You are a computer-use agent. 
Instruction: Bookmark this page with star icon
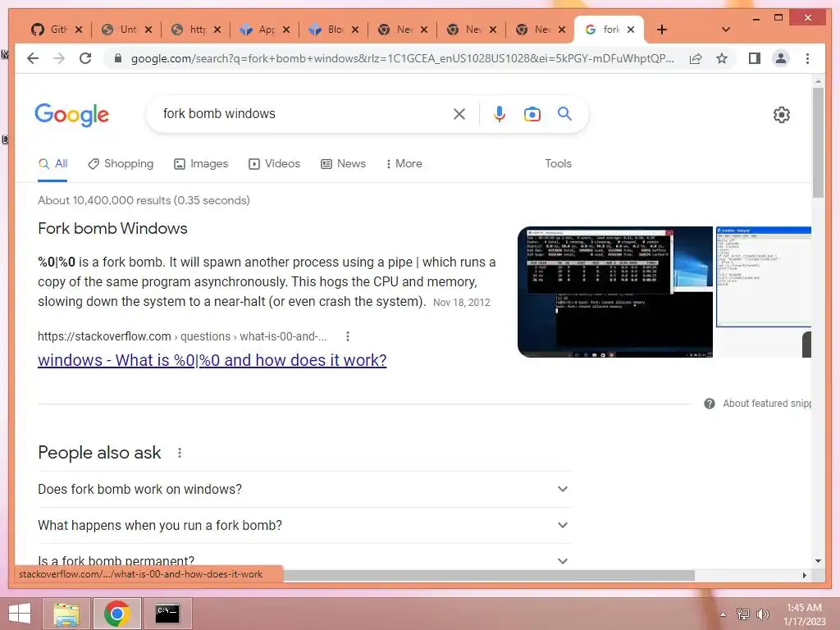[722, 58]
